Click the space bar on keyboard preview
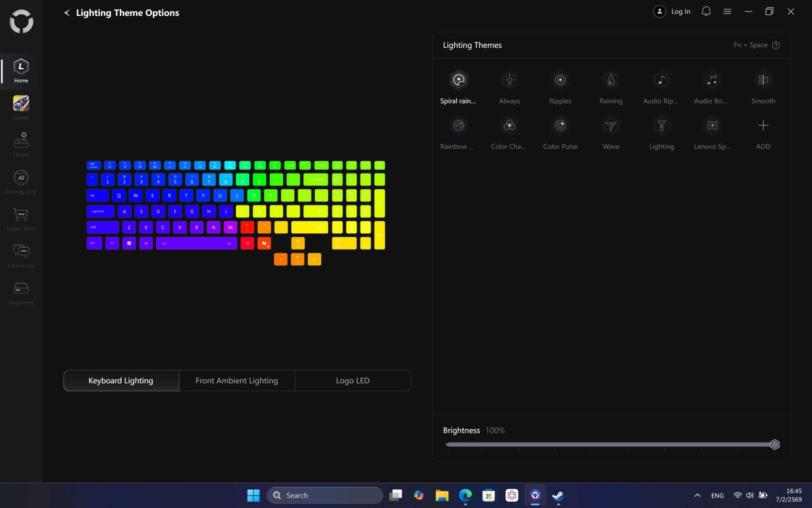Image resolution: width=812 pixels, height=508 pixels. [197, 243]
